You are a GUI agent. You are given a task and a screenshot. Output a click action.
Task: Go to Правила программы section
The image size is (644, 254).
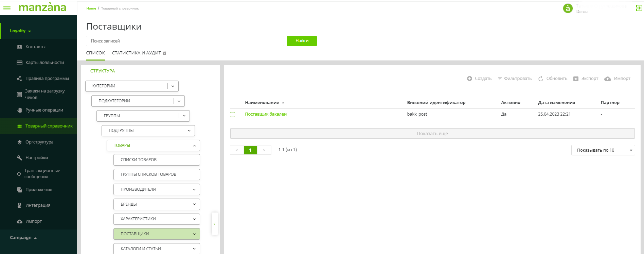click(x=47, y=79)
